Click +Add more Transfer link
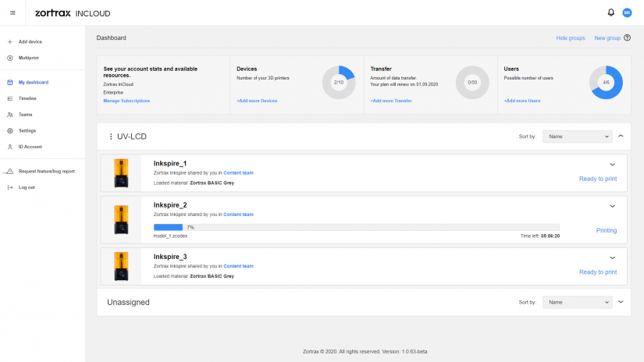The width and height of the screenshot is (644, 362). tap(391, 101)
